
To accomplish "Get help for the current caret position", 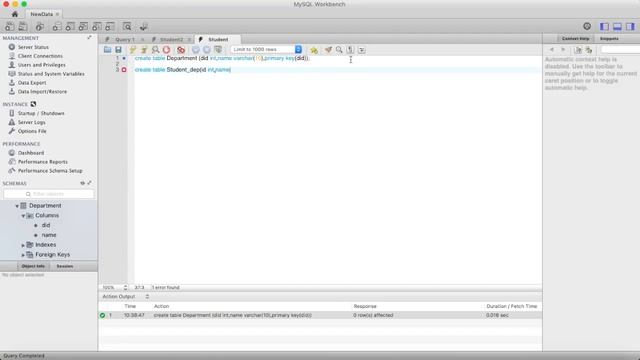I will [578, 50].
